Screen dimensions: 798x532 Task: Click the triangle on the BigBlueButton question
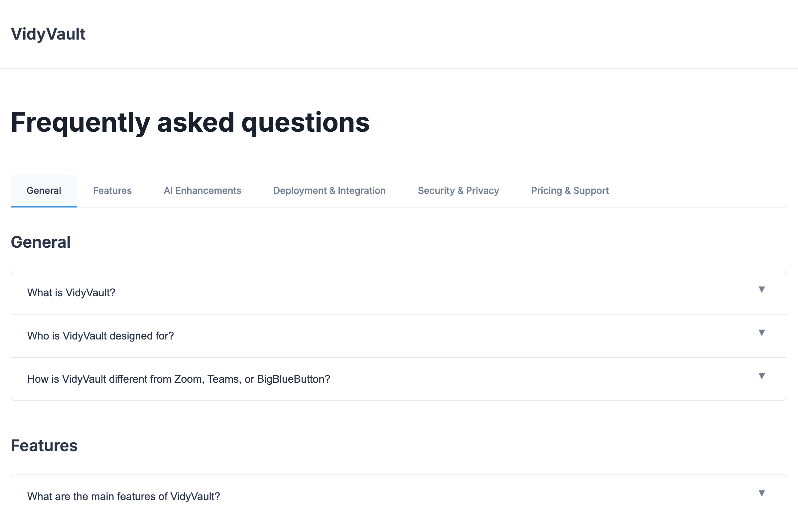(762, 376)
